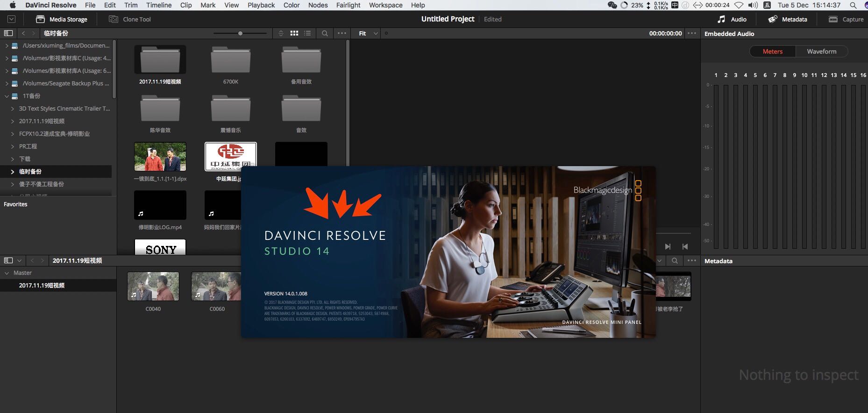Select the SONY logo thumbnail
The height and width of the screenshot is (413, 868).
(160, 247)
